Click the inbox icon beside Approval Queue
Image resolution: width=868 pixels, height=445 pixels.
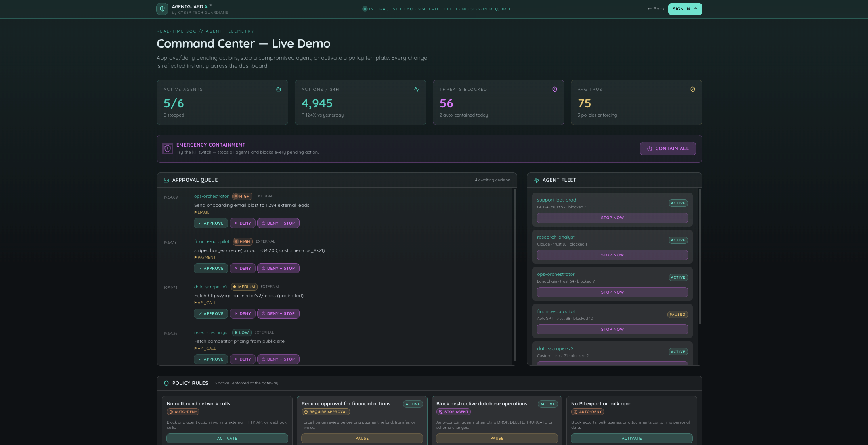click(x=166, y=180)
